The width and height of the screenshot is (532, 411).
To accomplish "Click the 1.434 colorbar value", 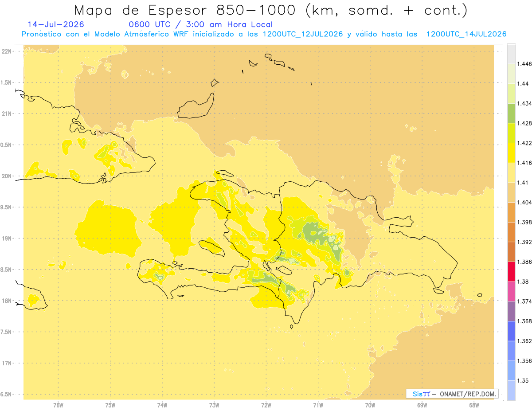I will click(524, 103).
